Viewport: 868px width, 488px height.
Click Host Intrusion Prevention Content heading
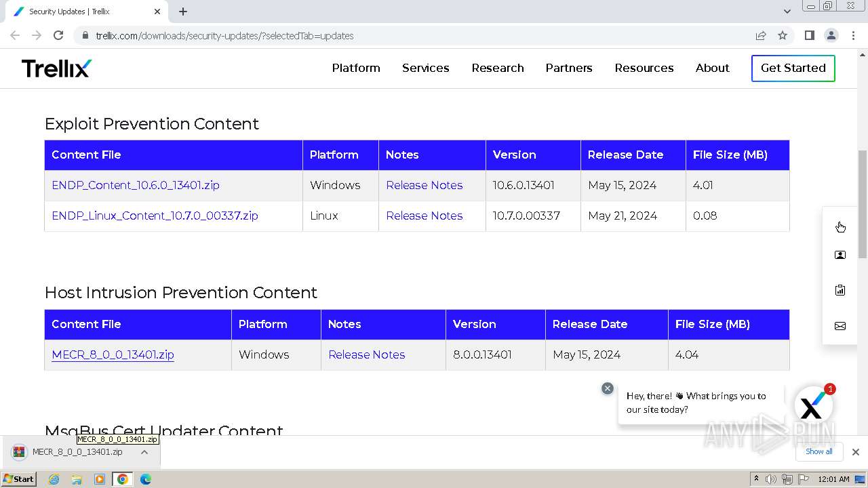[181, 292]
